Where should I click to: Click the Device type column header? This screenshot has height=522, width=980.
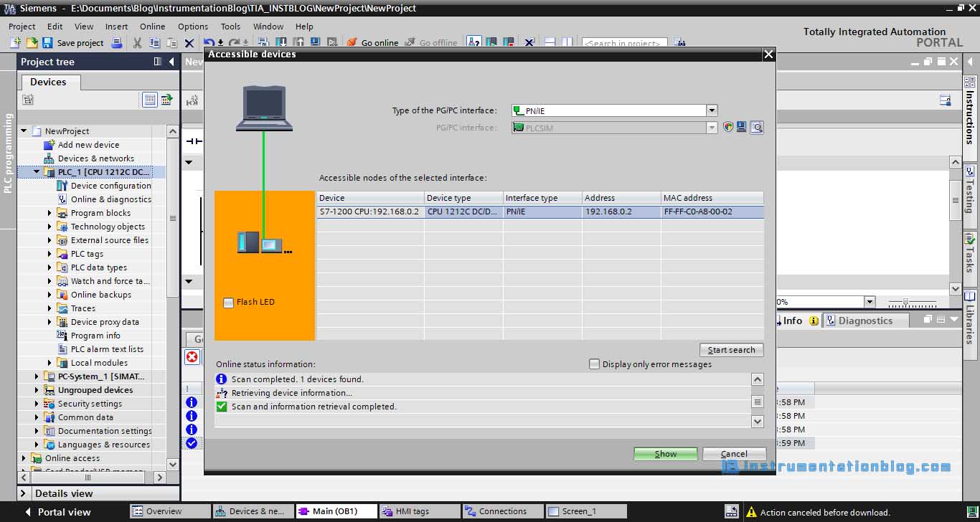pyautogui.click(x=463, y=198)
